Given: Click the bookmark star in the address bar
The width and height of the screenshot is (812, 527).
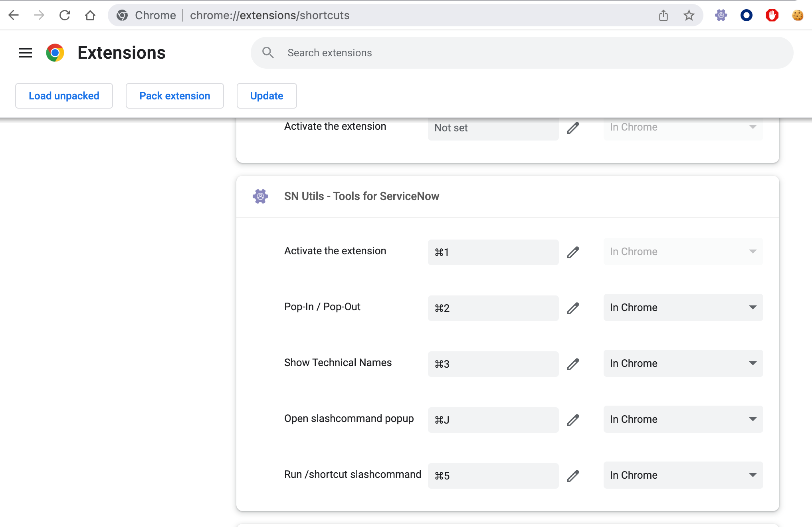Looking at the screenshot, I should (x=689, y=15).
